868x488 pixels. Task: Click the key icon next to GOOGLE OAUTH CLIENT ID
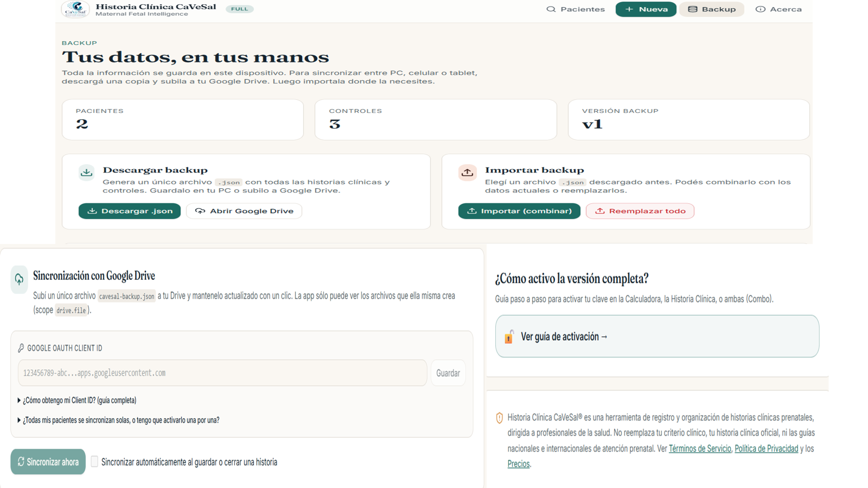pyautogui.click(x=21, y=348)
